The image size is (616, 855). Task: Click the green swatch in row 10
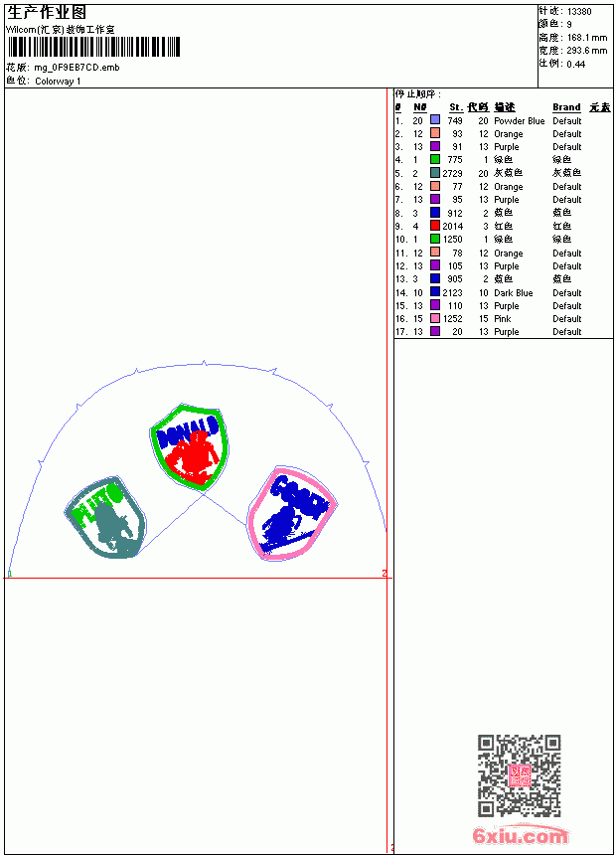tap(435, 239)
